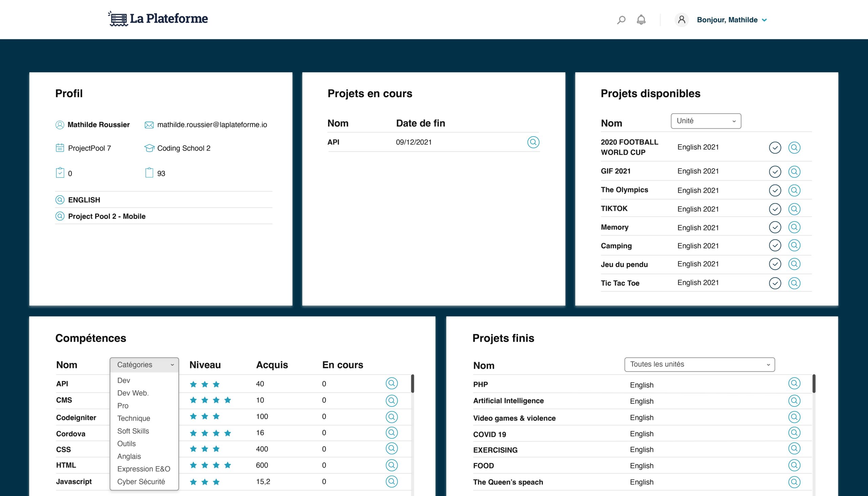Click La Plateforme logo
This screenshot has height=496, width=868.
tap(158, 19)
